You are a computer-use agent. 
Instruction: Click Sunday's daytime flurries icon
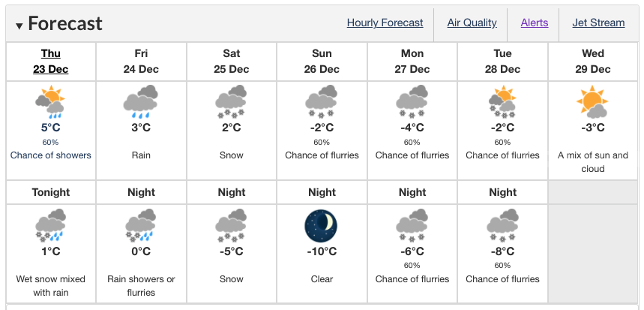coord(321,103)
